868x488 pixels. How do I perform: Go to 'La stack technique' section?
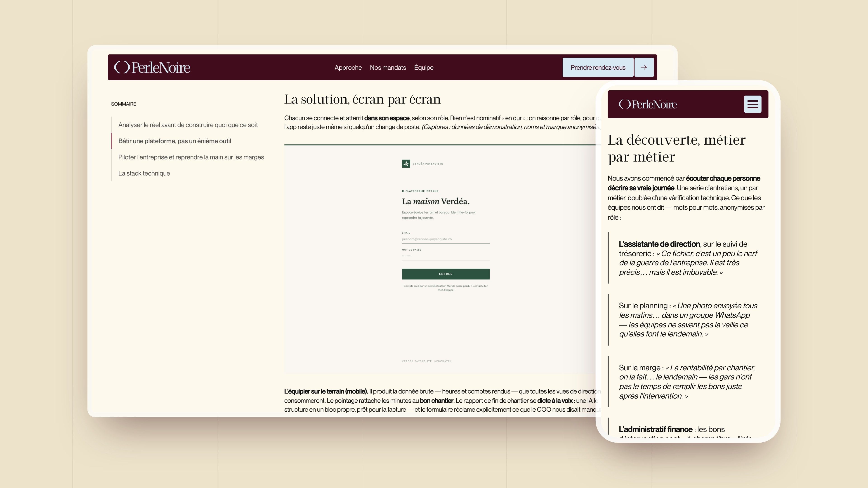point(144,174)
